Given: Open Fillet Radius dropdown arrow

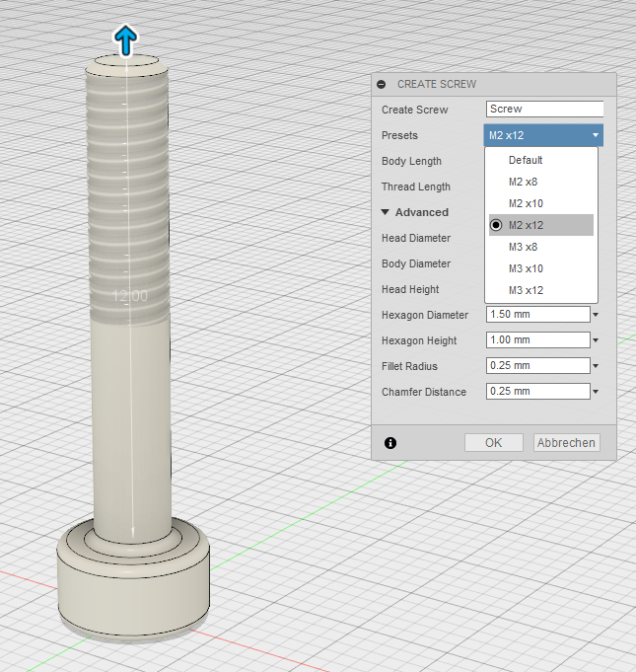Looking at the screenshot, I should (596, 366).
